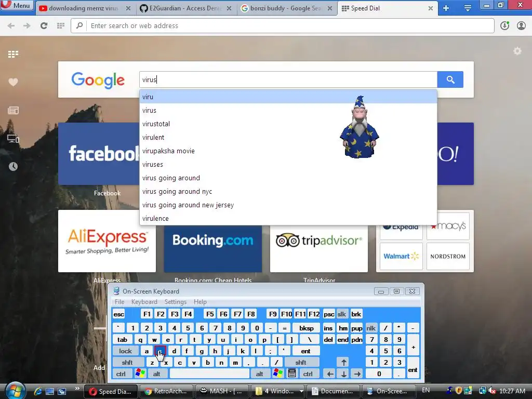
Task: Switch to the downloading memz virus tab
Action: [85, 8]
